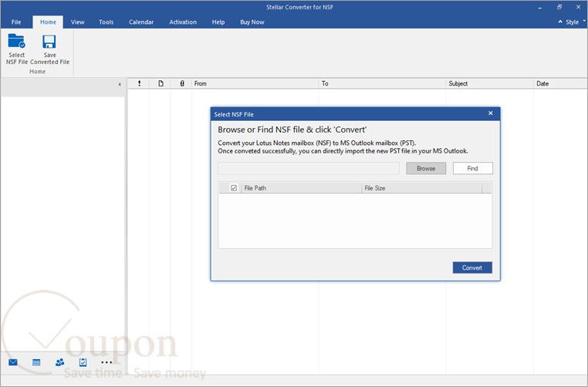Collapse the left folder pane arrow
This screenshot has width=588, height=387.
tap(120, 84)
